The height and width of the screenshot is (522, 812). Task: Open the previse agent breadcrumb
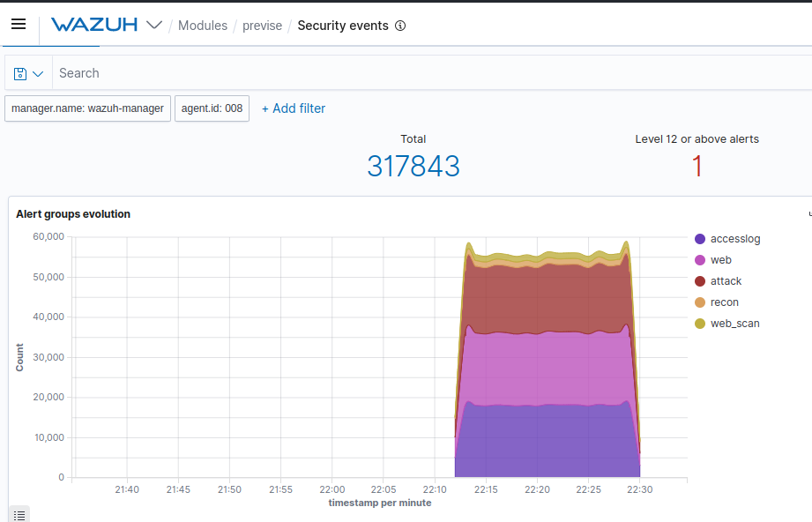262,26
